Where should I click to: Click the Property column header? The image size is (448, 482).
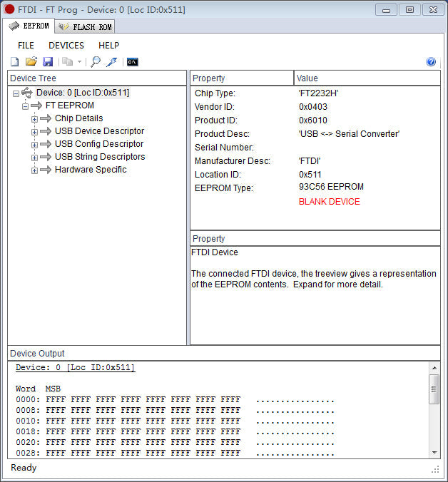[242, 78]
